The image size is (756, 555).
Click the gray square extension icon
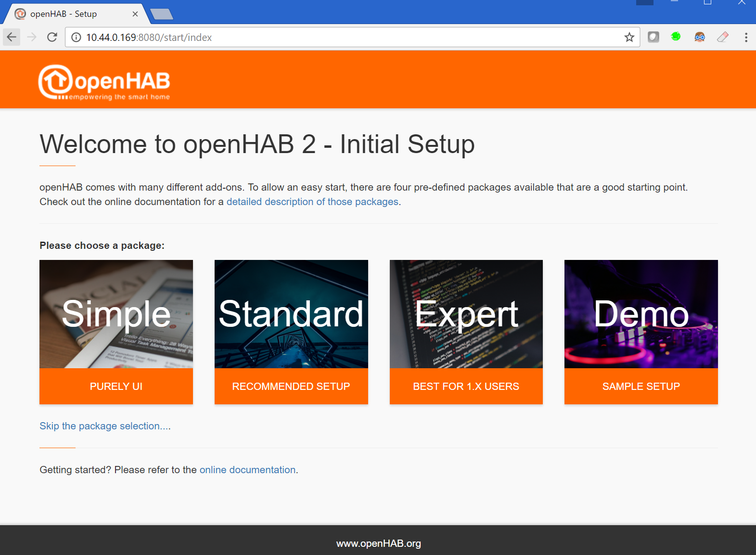(653, 37)
